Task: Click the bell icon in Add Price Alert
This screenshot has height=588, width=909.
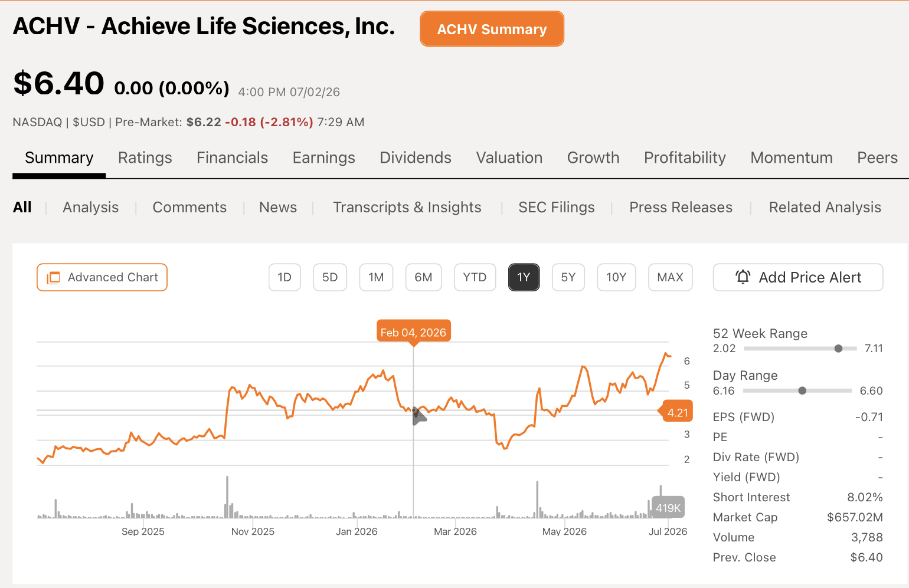Action: tap(743, 277)
